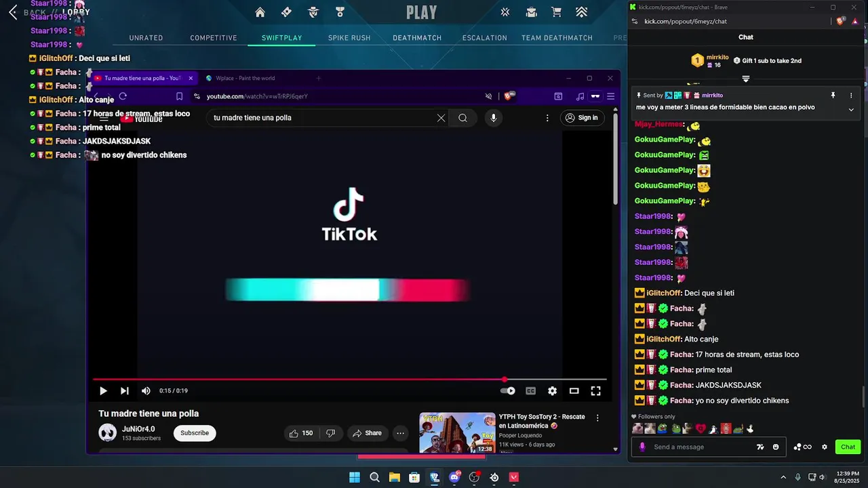
Task: Click Brave Rewards triangle in Kick window
Action: (856, 22)
